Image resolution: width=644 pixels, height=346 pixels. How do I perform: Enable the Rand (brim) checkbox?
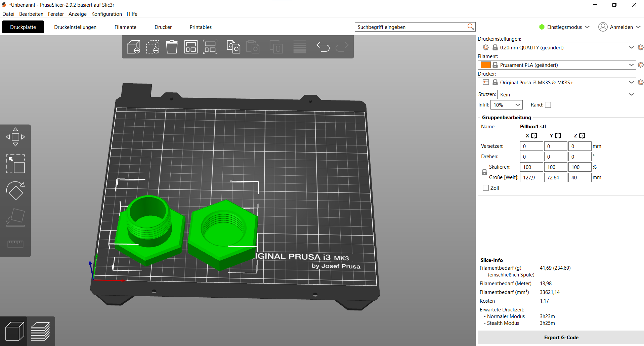[x=548, y=105]
